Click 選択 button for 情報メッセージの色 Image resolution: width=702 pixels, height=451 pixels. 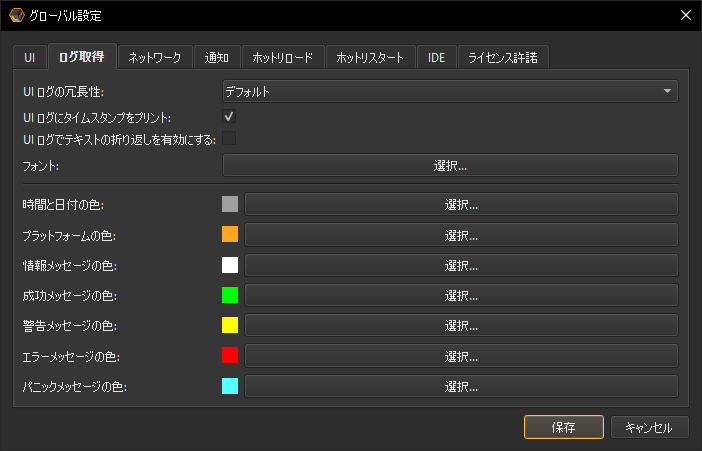(461, 265)
